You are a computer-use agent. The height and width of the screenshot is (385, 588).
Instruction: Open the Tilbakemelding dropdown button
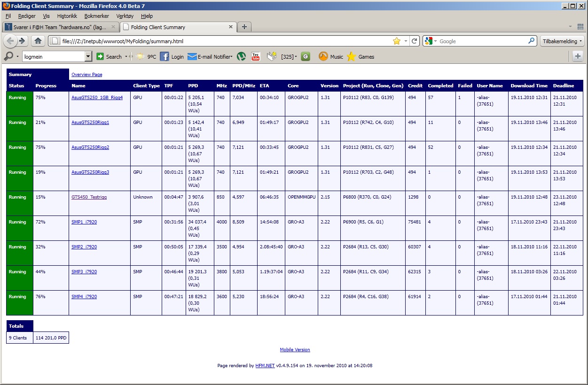(x=563, y=41)
